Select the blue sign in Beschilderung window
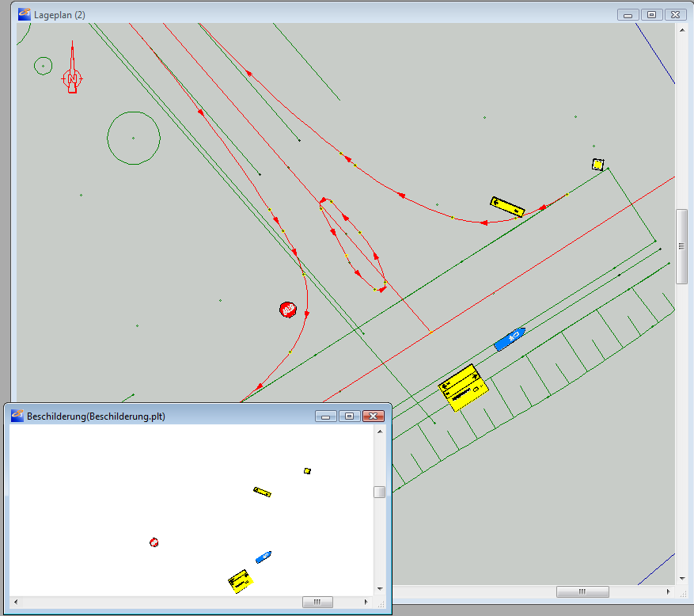 264,557
